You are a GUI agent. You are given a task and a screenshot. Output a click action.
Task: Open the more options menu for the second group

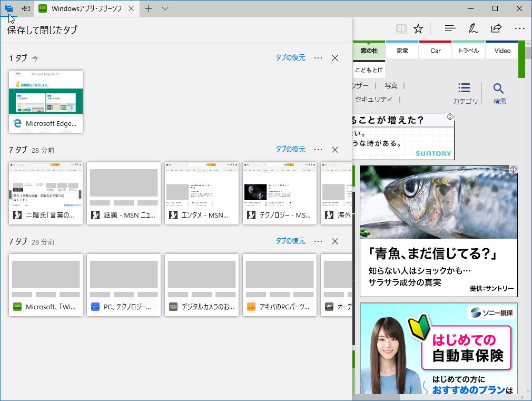(318, 150)
